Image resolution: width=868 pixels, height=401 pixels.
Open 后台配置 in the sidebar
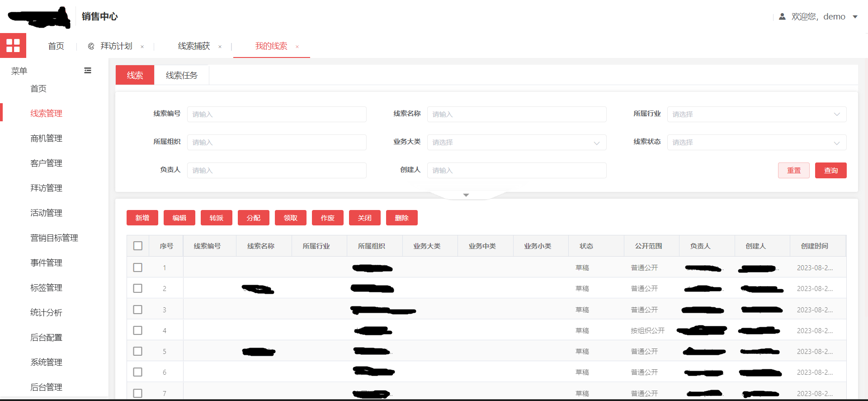46,337
